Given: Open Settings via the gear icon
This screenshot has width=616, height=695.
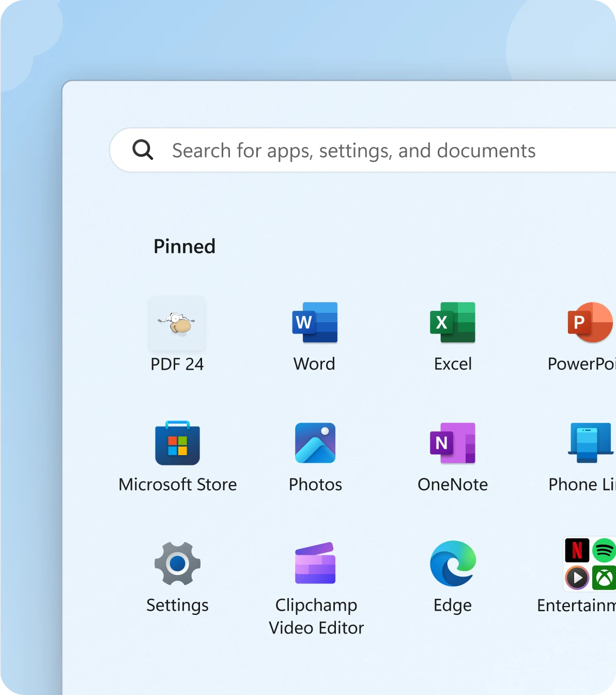Looking at the screenshot, I should 177,564.
